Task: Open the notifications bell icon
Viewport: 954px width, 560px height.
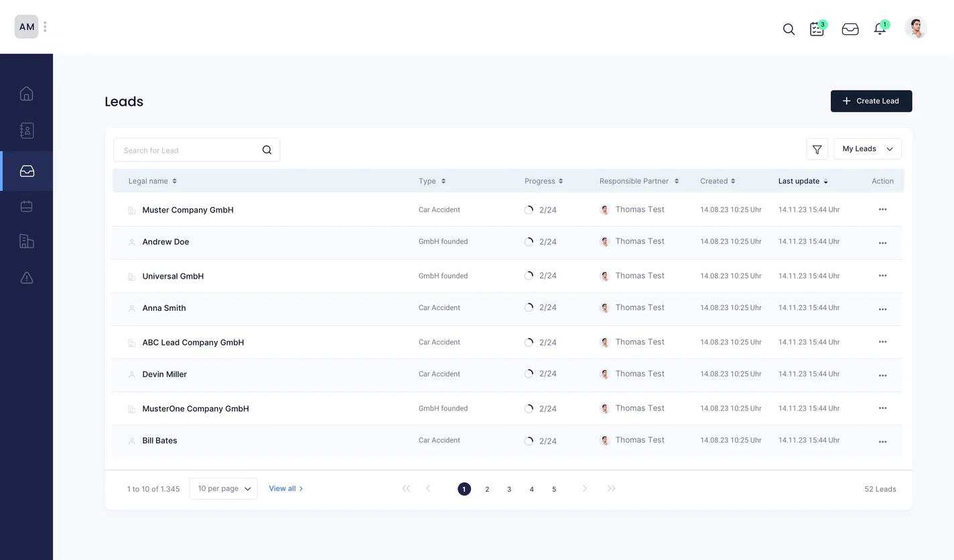Action: [x=880, y=29]
